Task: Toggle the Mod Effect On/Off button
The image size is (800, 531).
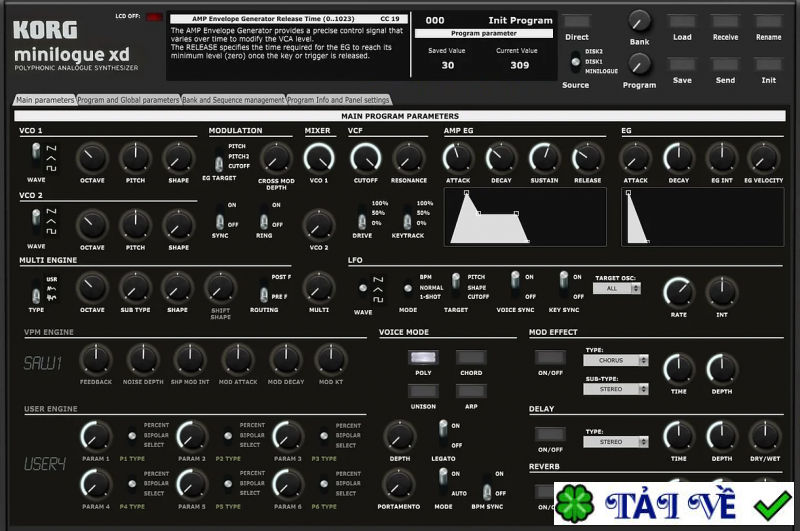Action: click(x=550, y=357)
